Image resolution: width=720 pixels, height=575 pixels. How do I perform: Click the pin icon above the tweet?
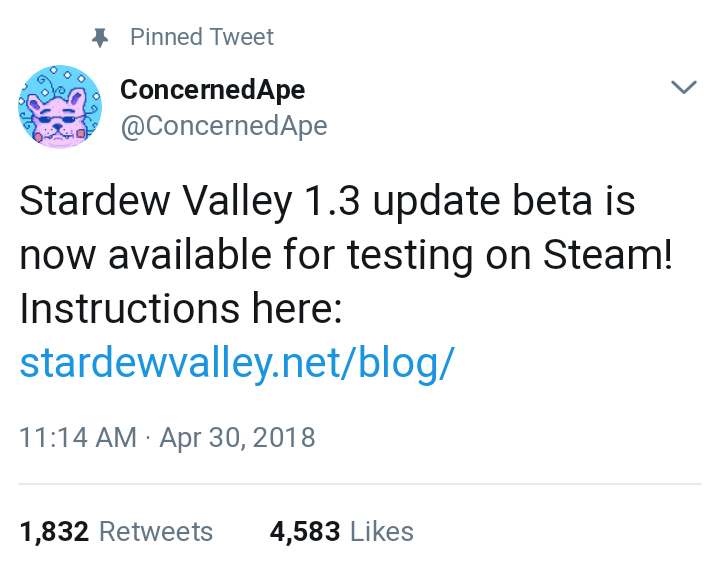pyautogui.click(x=98, y=38)
